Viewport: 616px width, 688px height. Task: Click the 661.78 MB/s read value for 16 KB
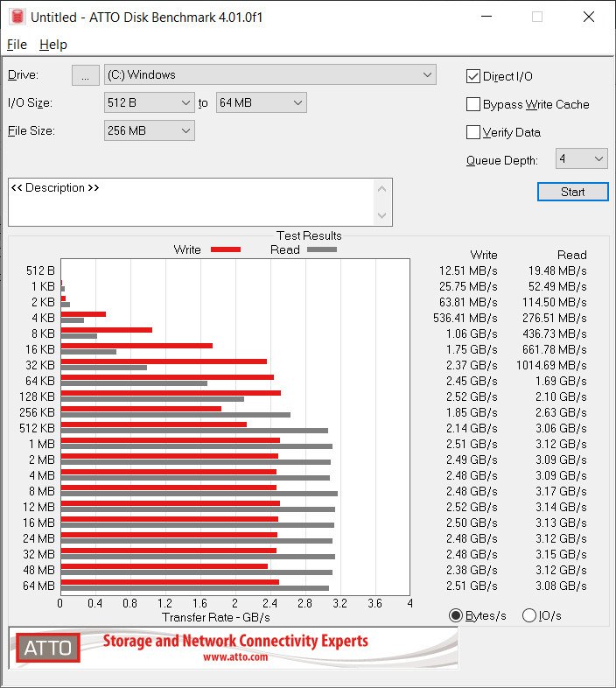(x=554, y=350)
